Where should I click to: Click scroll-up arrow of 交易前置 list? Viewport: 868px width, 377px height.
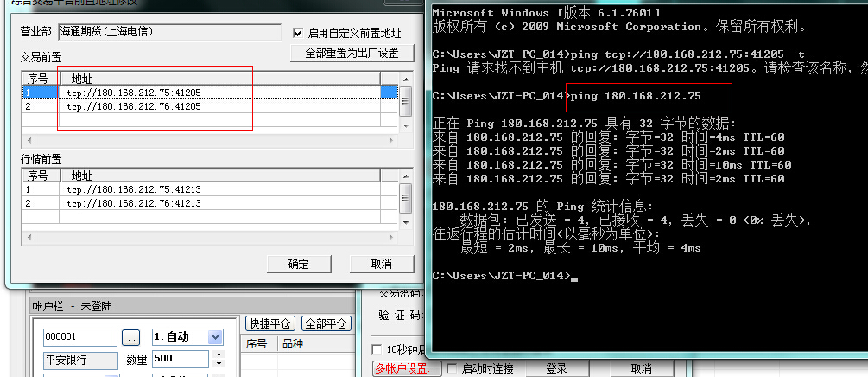pos(405,79)
